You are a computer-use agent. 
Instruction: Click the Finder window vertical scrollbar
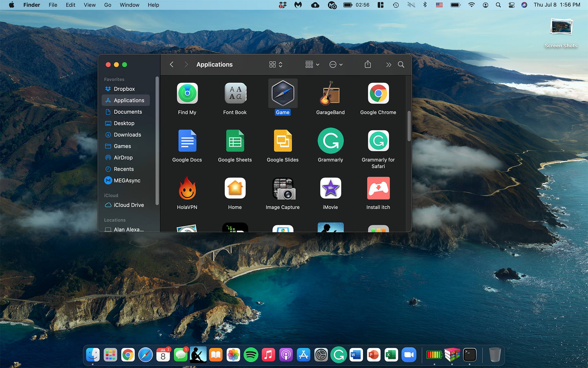point(409,126)
